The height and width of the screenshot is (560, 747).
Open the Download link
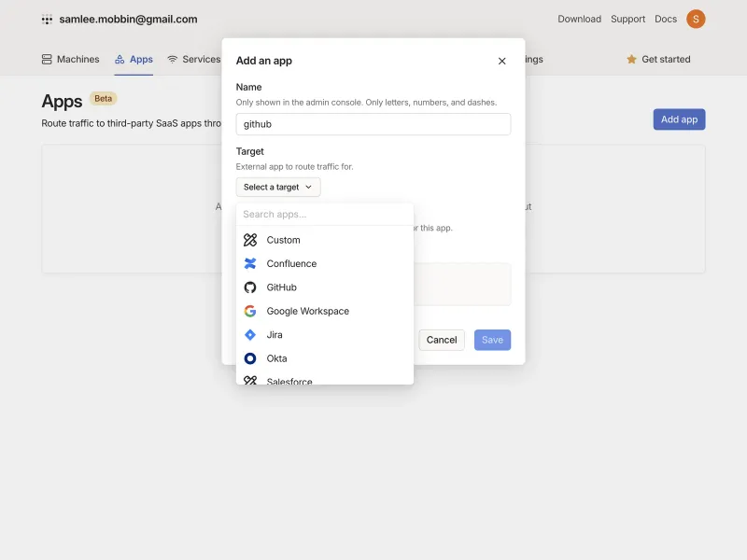pyautogui.click(x=579, y=19)
